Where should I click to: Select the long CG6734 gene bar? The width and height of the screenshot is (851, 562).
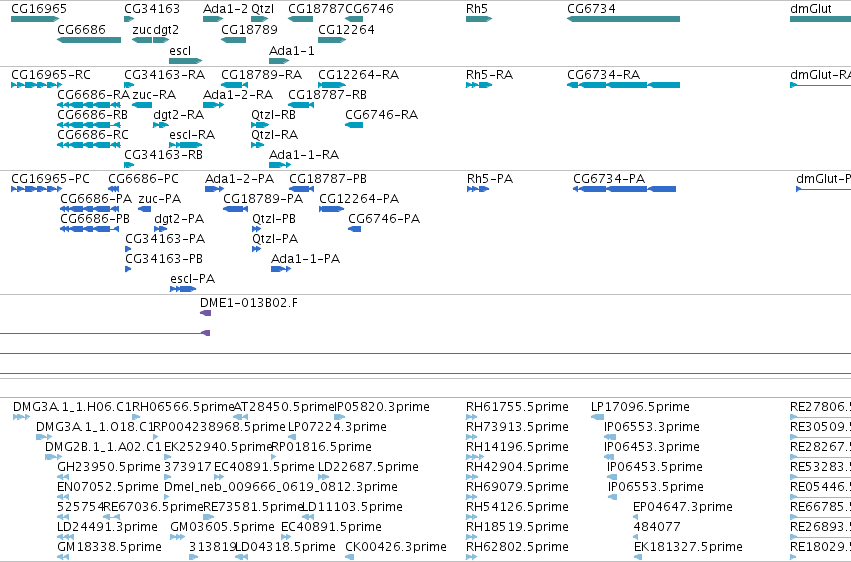click(624, 19)
